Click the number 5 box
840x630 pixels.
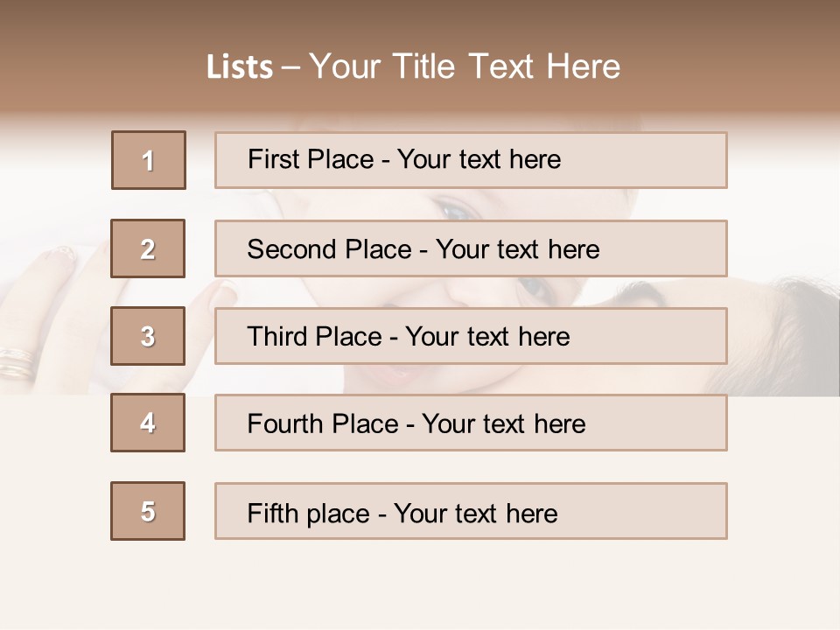(x=148, y=511)
